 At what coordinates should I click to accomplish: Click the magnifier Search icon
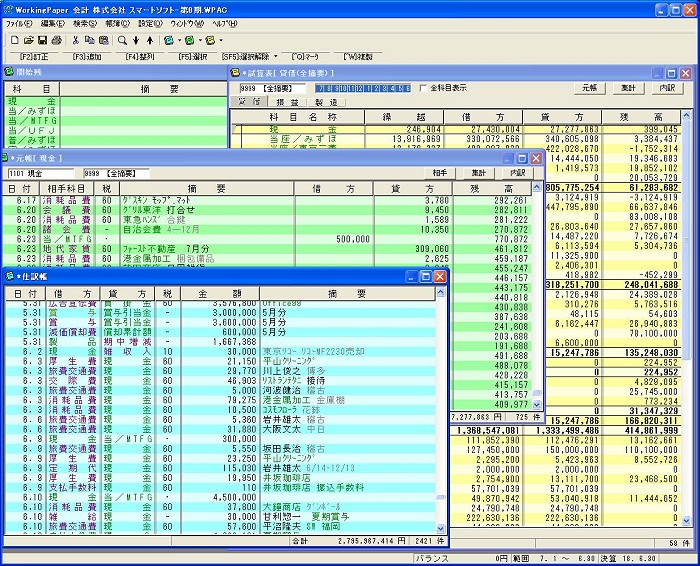click(122, 40)
